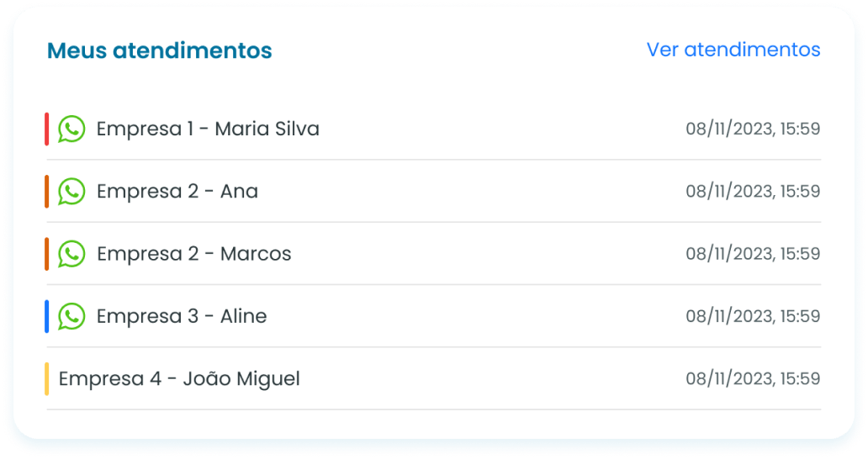868x459 pixels.
Task: Click the blue tag bar beside Aline
Action: coord(47,316)
